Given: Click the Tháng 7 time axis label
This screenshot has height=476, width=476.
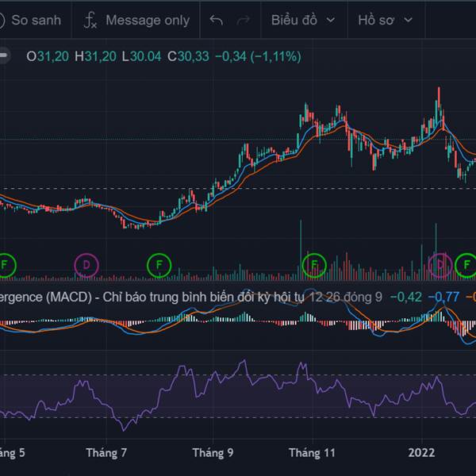Looking at the screenshot, I should coord(107,453).
